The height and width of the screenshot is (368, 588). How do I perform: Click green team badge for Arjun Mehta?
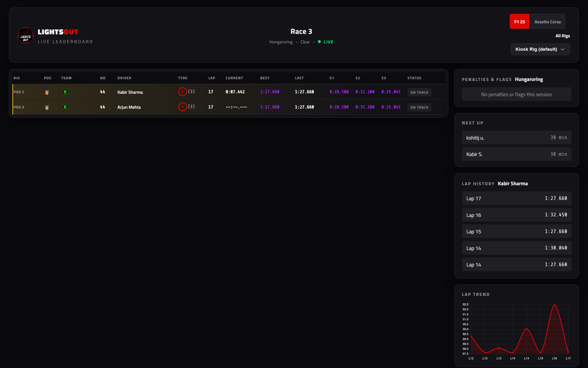coord(65,107)
